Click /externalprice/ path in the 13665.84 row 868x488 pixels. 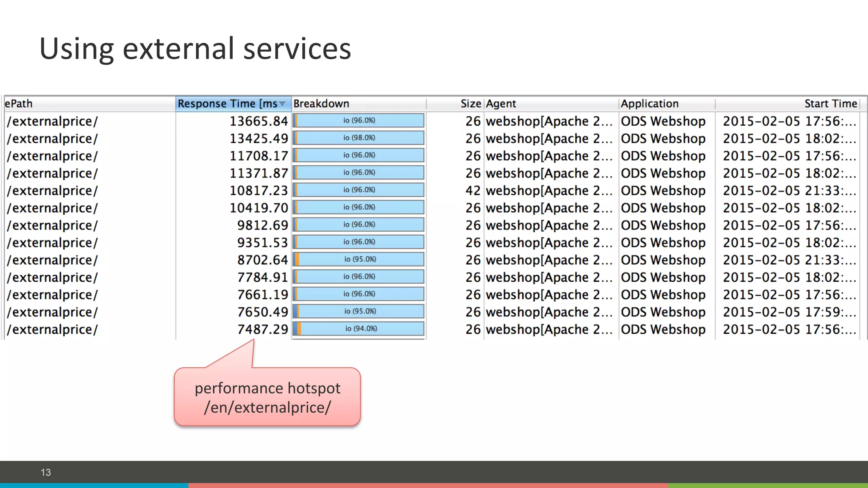click(52, 121)
